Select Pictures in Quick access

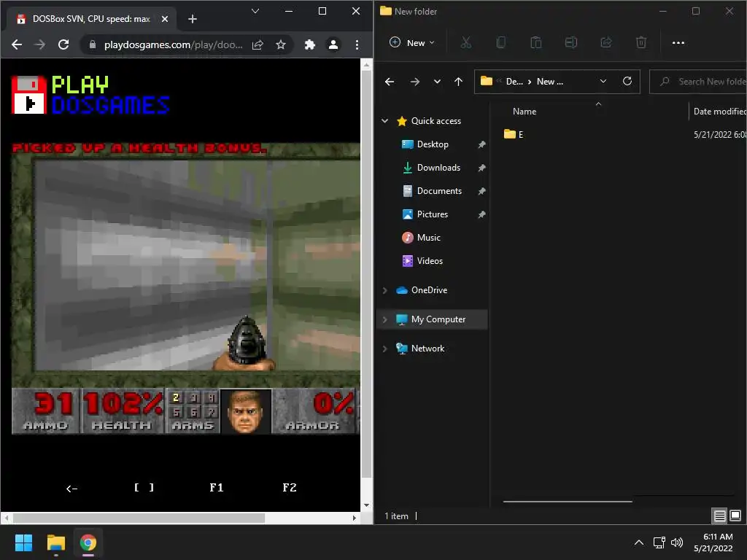(433, 214)
